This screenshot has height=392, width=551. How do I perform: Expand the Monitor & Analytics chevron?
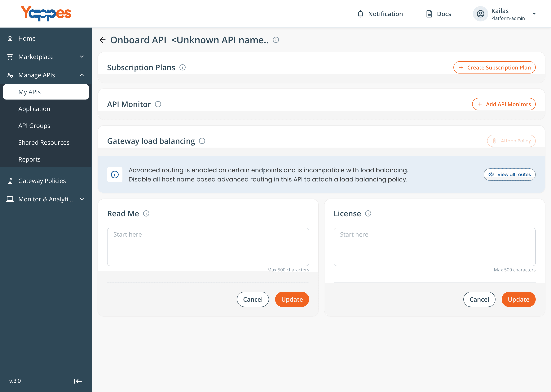(x=82, y=199)
